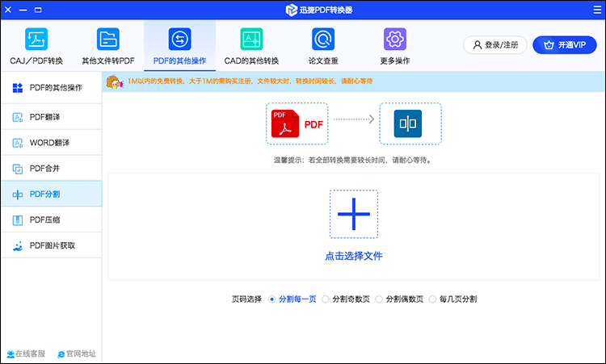Click the 迅捷PDF转换器 app logo
The height and width of the screenshot is (364, 606).
(291, 10)
